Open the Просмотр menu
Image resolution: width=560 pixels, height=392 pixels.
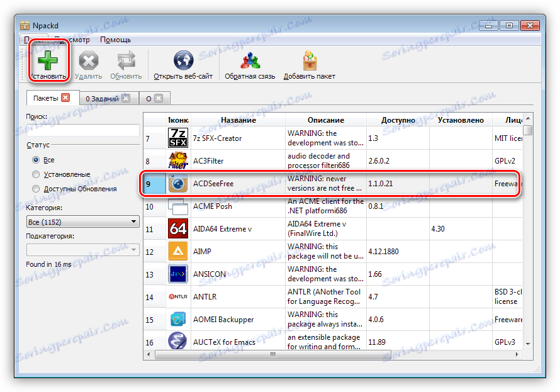pyautogui.click(x=72, y=40)
